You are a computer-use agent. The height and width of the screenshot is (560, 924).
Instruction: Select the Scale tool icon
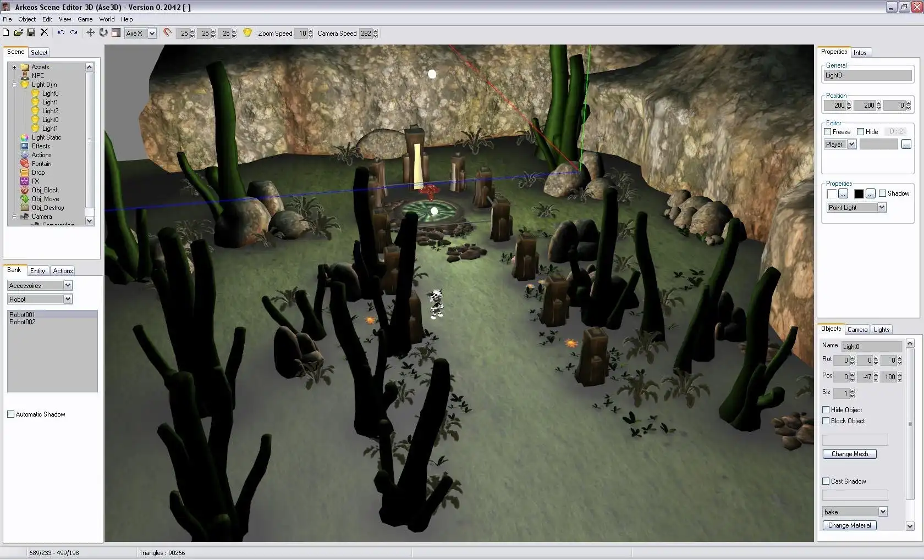point(116,33)
